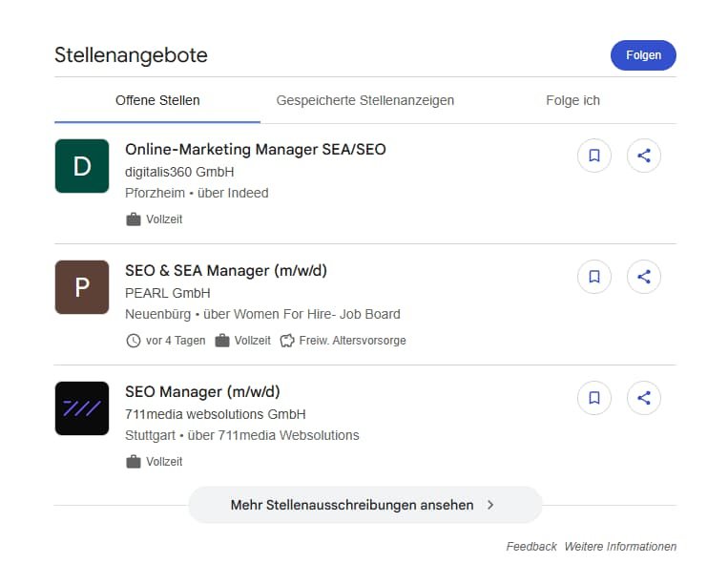Click the digitalis360 green D logo

click(82, 166)
